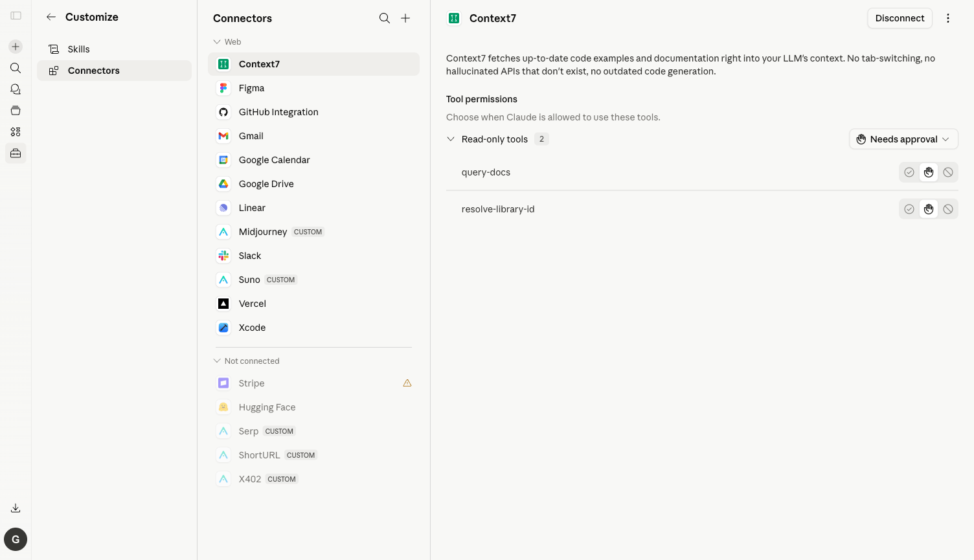Open search from left rail magnifier
Image resolution: width=974 pixels, height=560 pixels.
(16, 68)
